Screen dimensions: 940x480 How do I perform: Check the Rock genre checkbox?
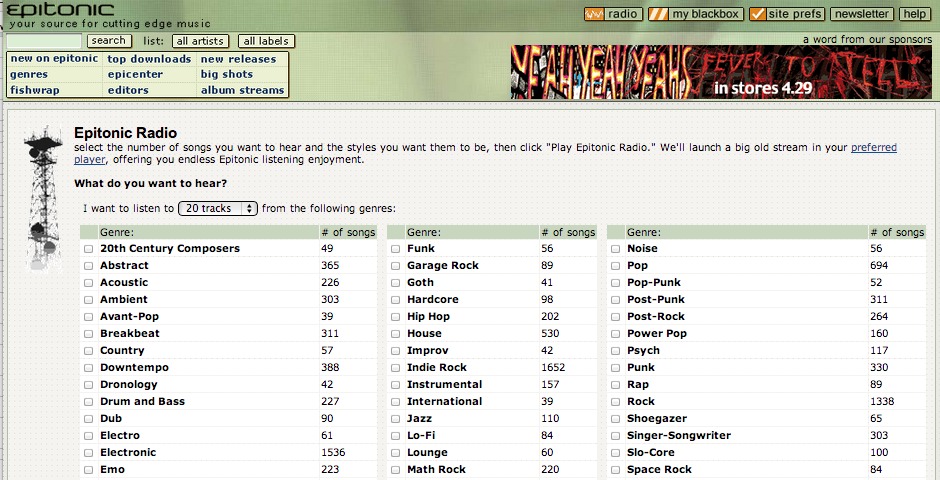(x=616, y=402)
